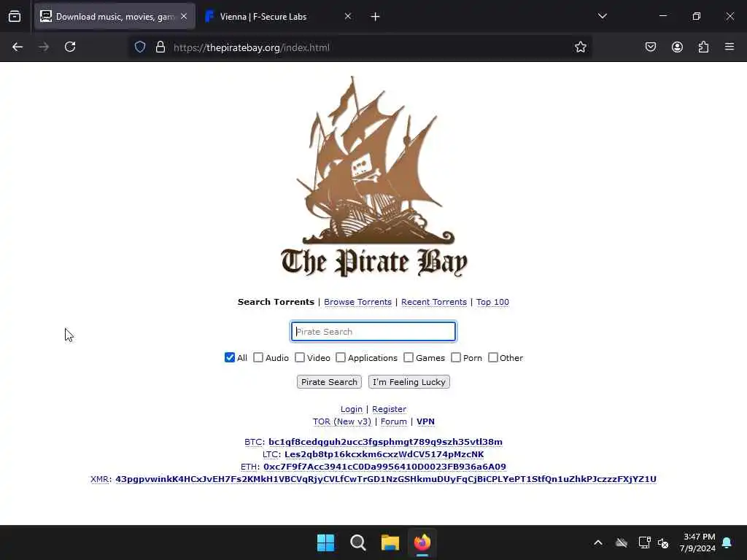Click the Pirate Search button
The image size is (747, 560).
coord(329,382)
